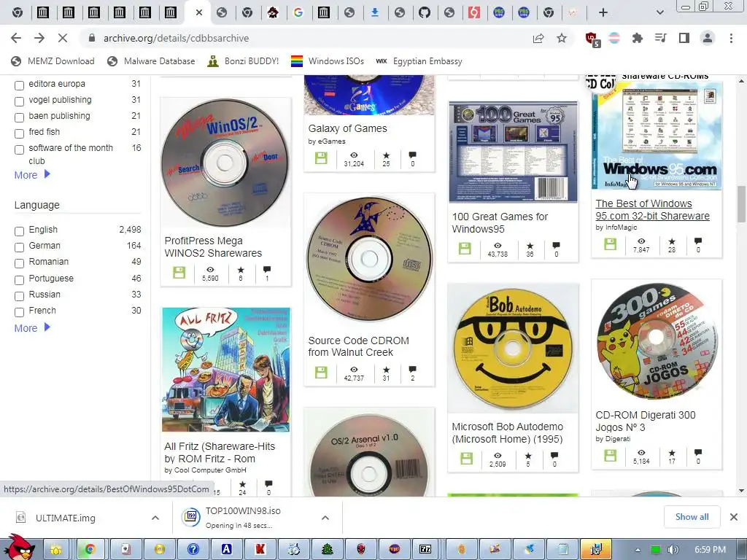Open the uBlock Origin extension icon
The width and height of the screenshot is (747, 560).
click(592, 39)
